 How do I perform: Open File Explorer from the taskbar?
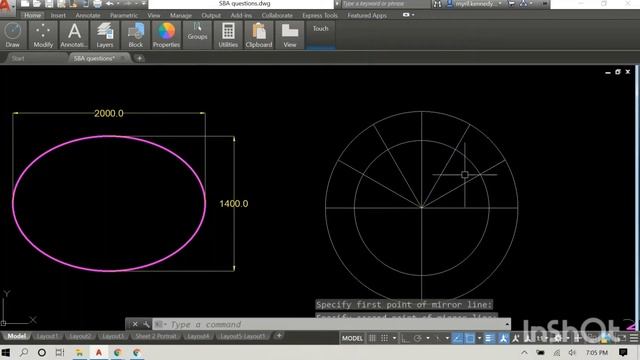point(79,353)
